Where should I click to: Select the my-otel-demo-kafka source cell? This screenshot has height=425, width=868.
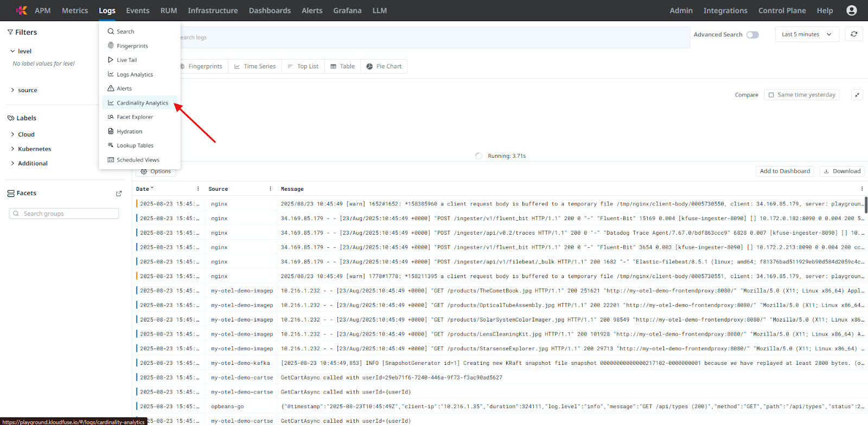[240, 363]
